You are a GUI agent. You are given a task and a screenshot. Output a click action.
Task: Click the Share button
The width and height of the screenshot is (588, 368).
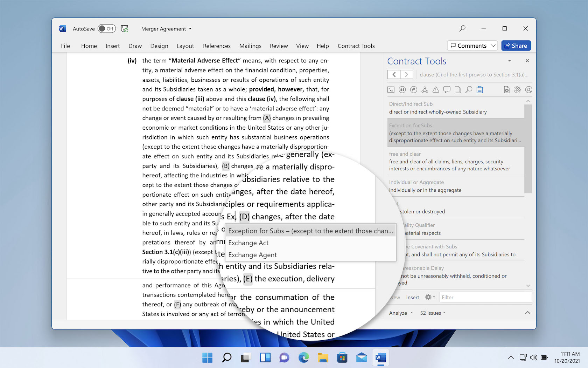click(x=516, y=46)
